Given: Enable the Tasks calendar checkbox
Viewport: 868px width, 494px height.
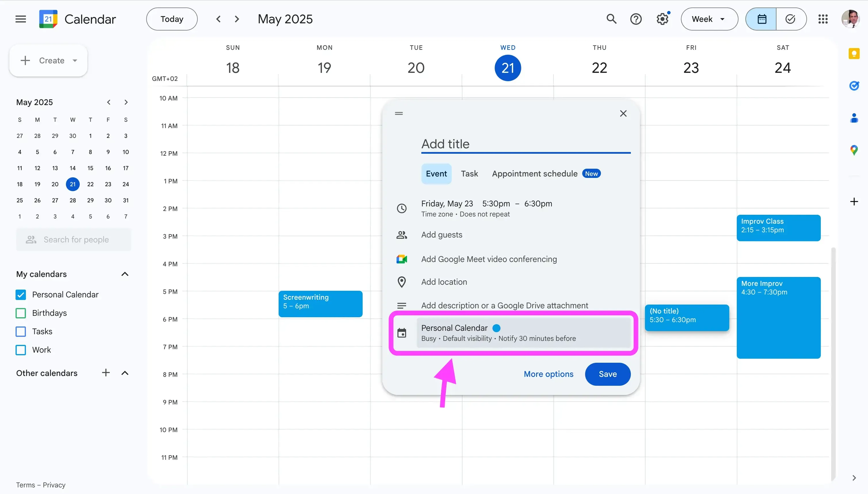Looking at the screenshot, I should (x=20, y=331).
